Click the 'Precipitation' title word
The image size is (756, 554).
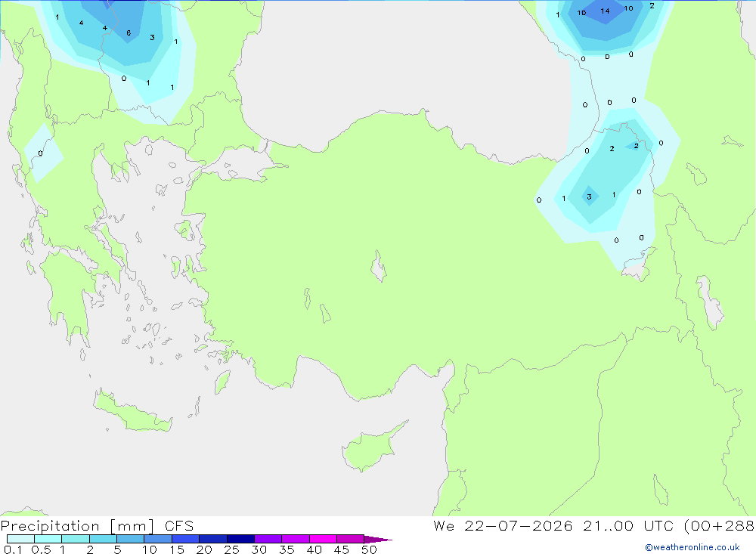click(x=50, y=526)
